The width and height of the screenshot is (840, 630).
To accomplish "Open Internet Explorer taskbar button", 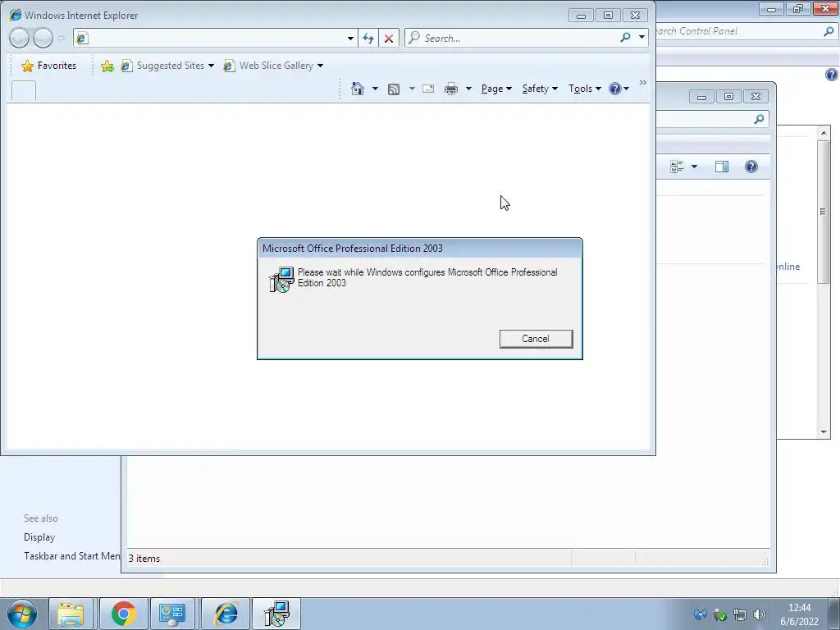I will point(226,614).
